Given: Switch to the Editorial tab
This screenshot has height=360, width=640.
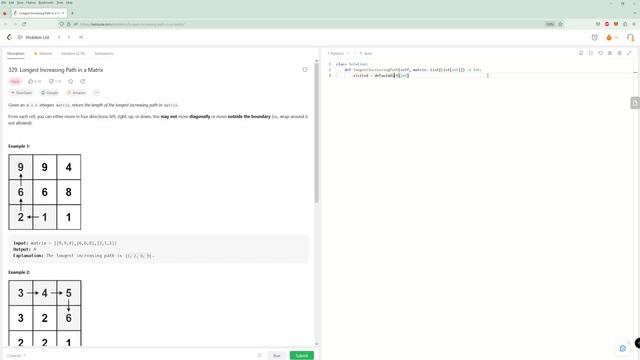Looking at the screenshot, I should point(43,53).
